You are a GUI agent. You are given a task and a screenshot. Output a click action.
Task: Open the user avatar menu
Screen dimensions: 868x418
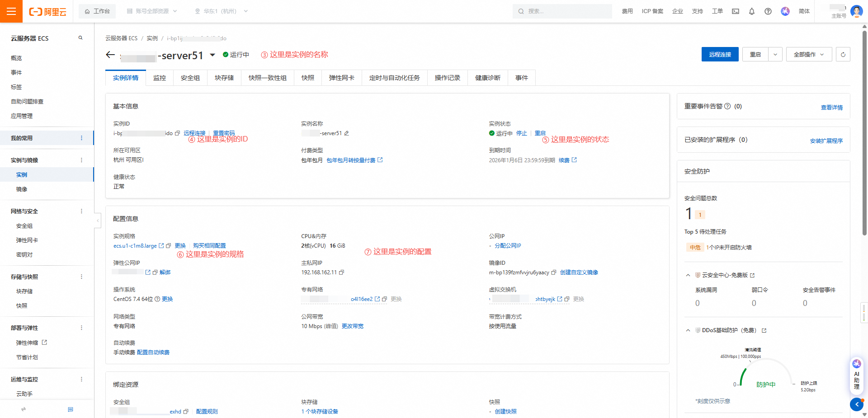click(x=856, y=11)
